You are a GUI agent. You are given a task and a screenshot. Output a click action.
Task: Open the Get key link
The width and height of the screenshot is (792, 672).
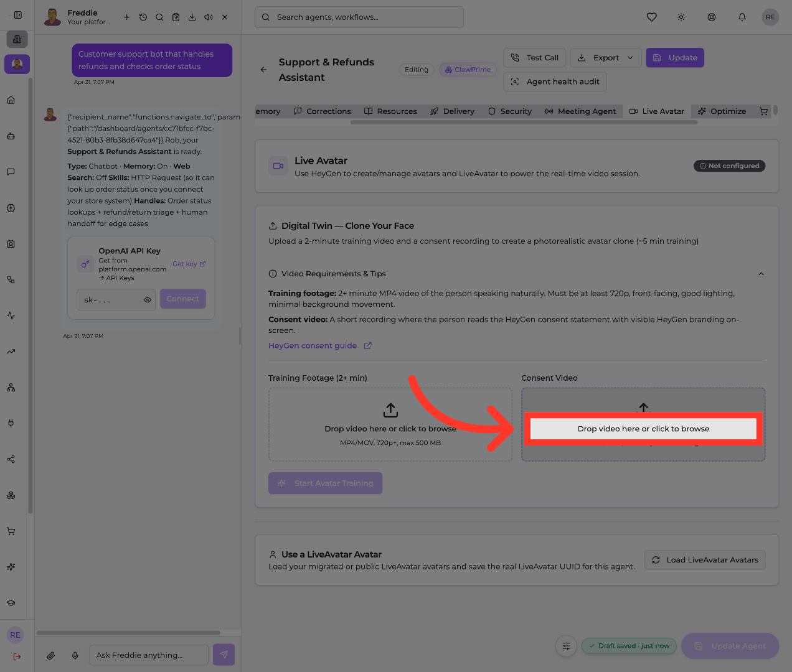tap(189, 264)
